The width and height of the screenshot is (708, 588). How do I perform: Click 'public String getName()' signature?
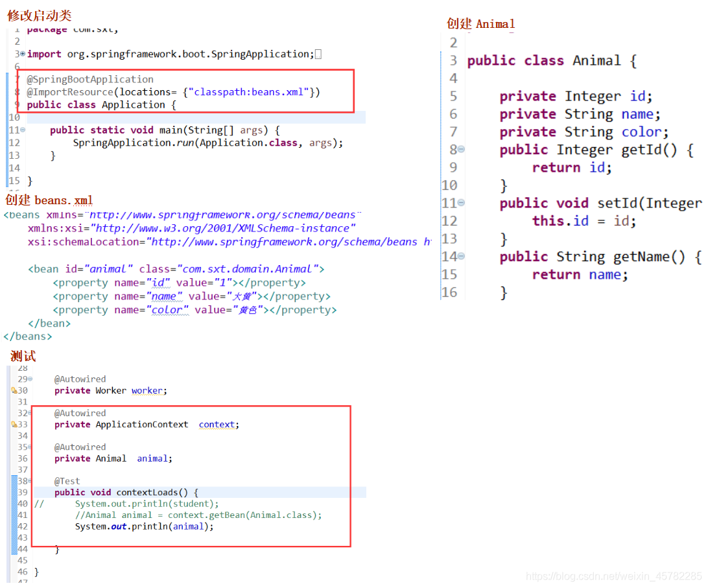[600, 257]
